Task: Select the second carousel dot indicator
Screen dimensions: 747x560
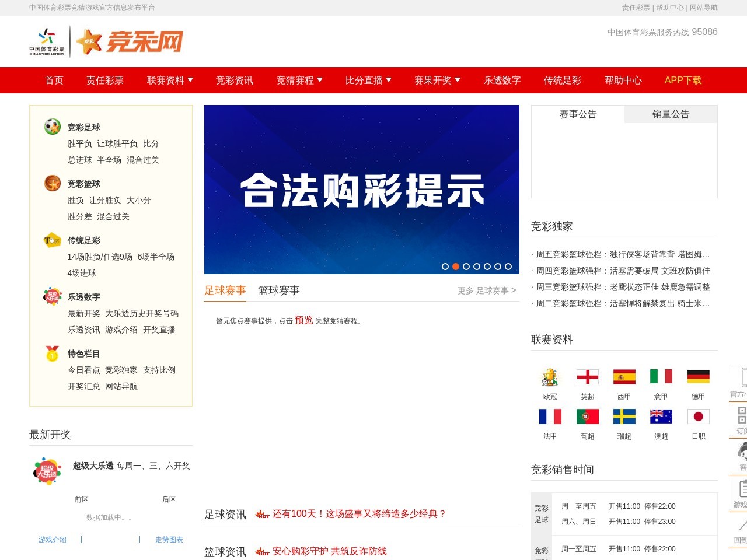Action: (455, 266)
